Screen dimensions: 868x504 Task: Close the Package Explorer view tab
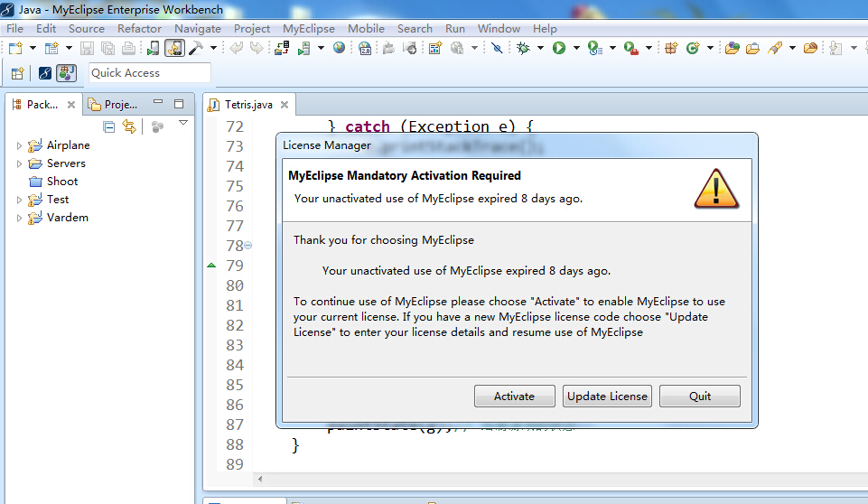click(70, 105)
